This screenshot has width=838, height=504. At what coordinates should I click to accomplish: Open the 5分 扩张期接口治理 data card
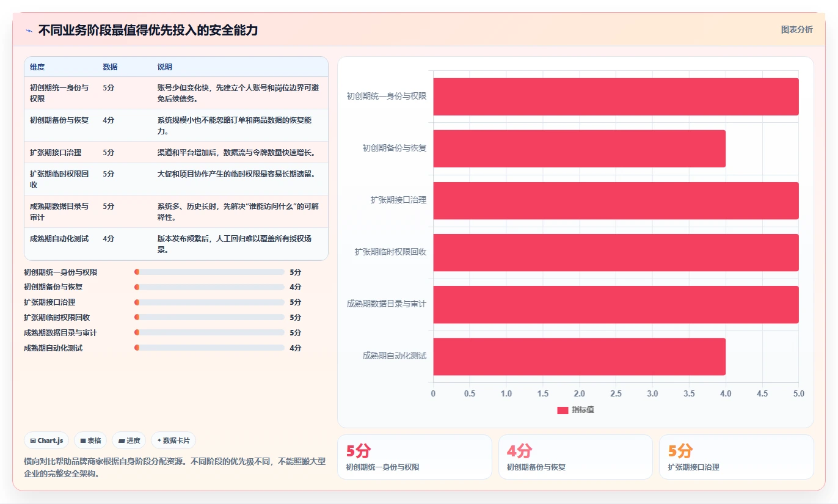(x=736, y=457)
